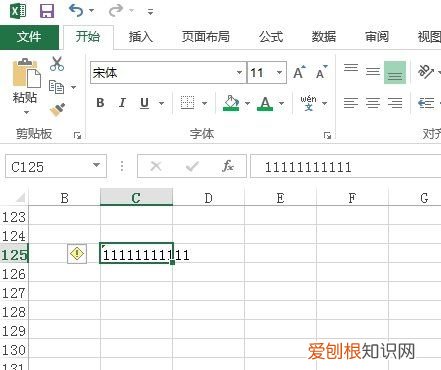Click the Redo arrow icon

click(x=115, y=10)
